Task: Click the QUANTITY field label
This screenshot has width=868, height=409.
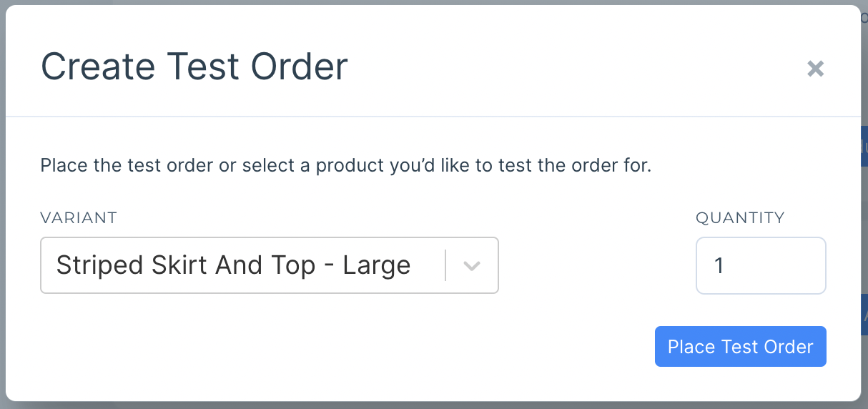Action: [x=740, y=217]
